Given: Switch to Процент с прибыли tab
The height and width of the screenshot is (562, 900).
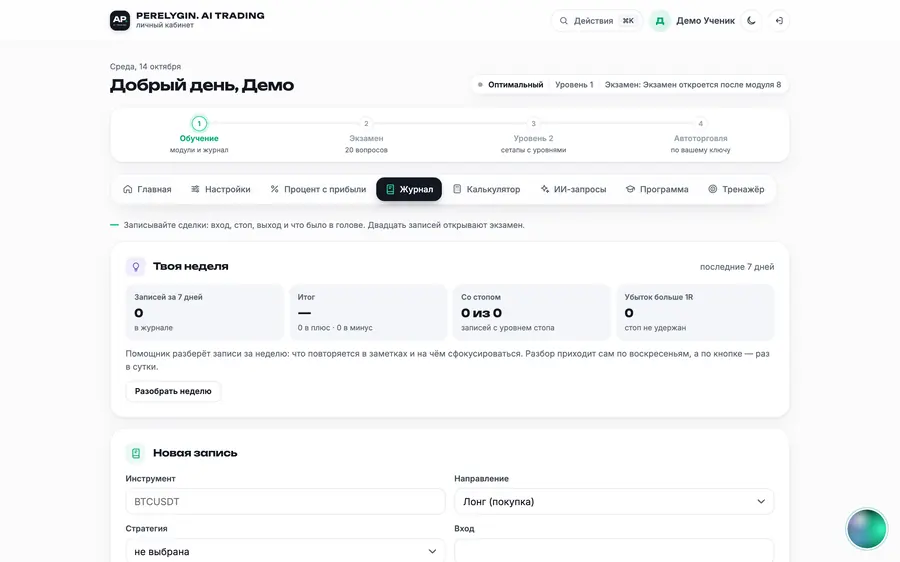Looking at the screenshot, I should [318, 189].
